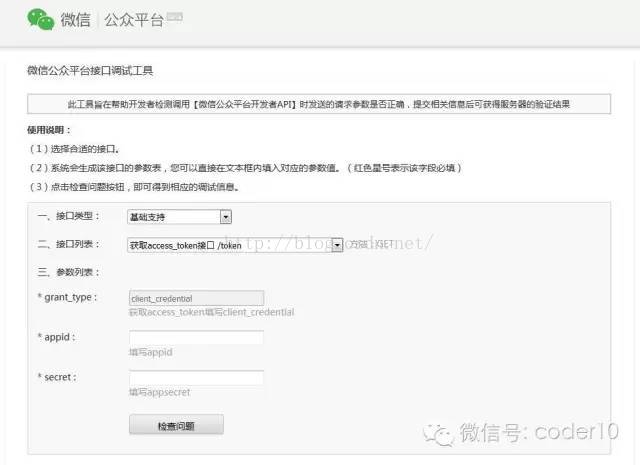
Task: Focus the appid input field
Action: coord(196,337)
